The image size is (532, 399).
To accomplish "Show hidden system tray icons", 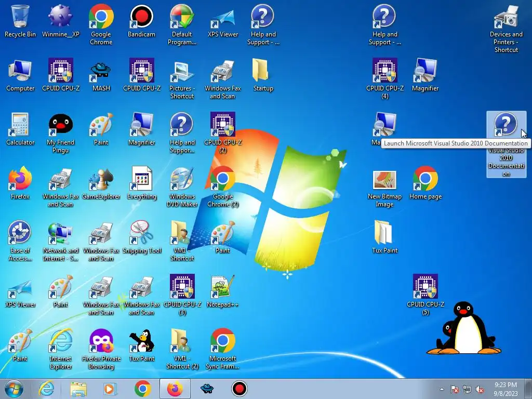I will (x=442, y=389).
